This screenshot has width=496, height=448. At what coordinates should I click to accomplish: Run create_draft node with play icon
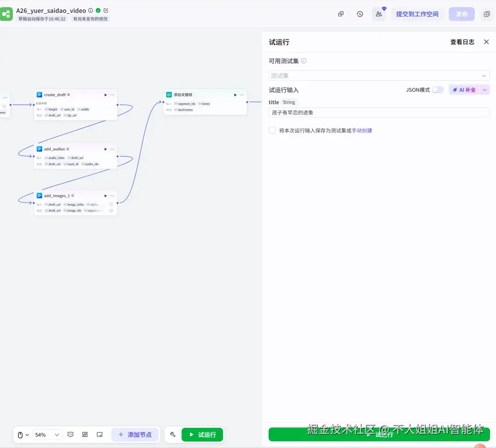106,95
